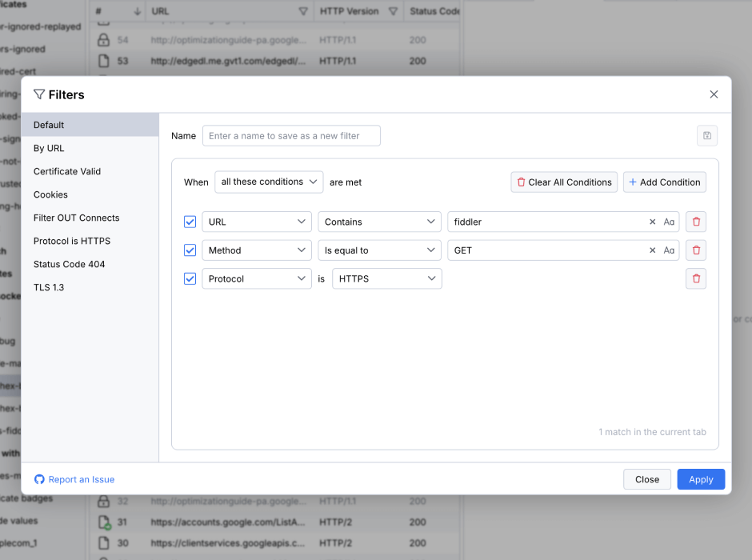Screen dimensions: 752x560
Task: Uncheck the URL condition checkbox
Action: [190, 222]
